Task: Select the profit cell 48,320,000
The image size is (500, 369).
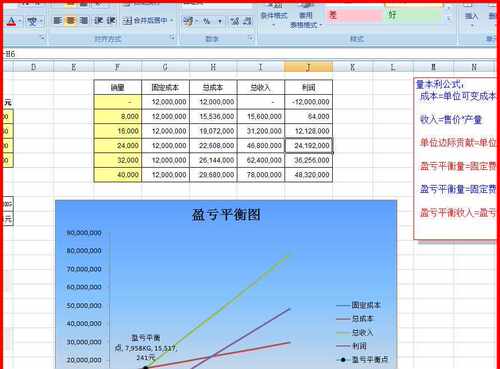Action: [x=308, y=175]
